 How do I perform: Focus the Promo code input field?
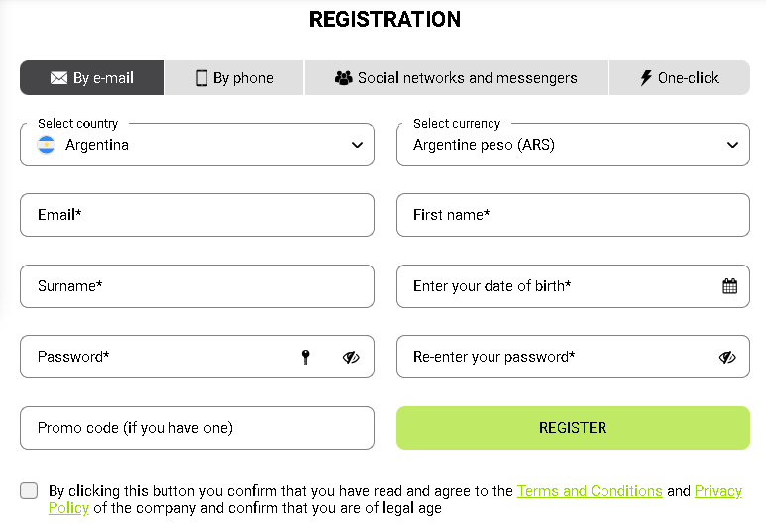pos(197,428)
